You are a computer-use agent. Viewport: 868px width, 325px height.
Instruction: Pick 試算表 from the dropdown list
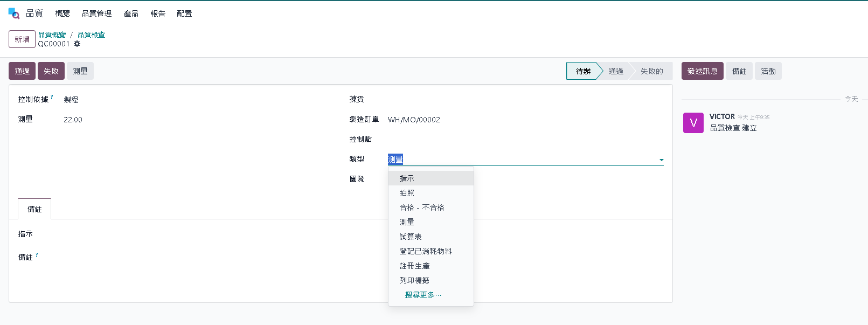410,237
